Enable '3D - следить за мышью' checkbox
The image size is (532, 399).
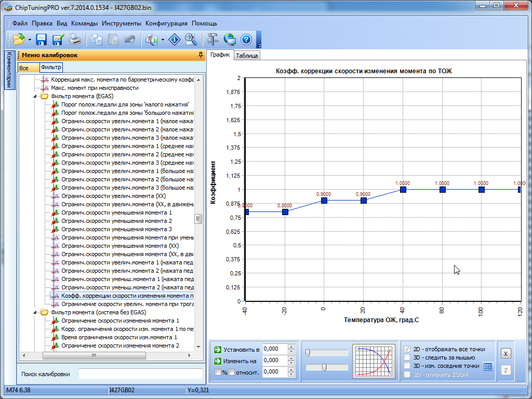[x=408, y=357]
